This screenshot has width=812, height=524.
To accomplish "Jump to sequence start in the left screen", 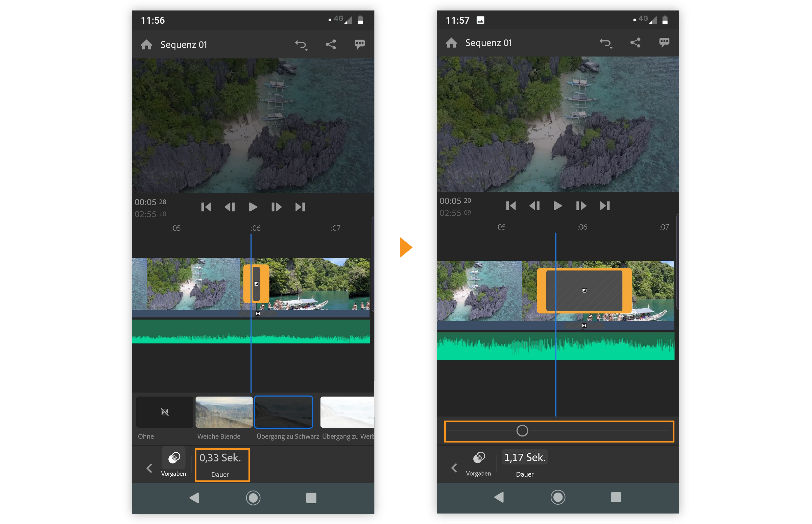I will coord(206,207).
